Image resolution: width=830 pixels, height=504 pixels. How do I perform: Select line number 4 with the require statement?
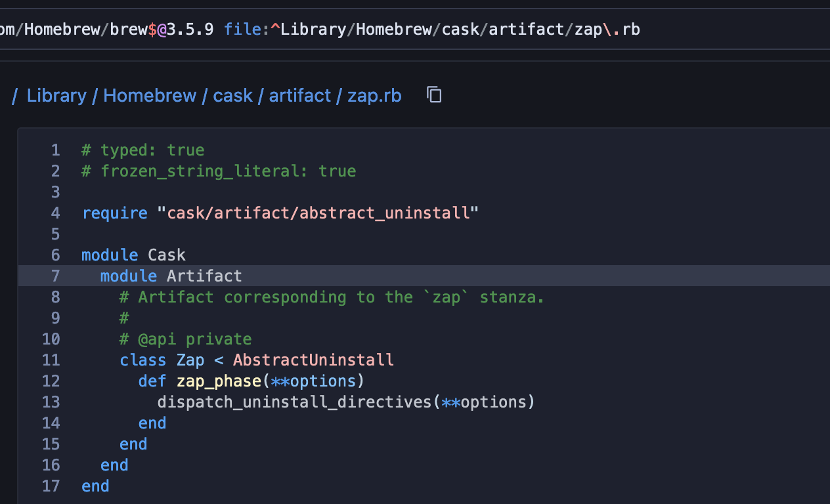(x=55, y=213)
